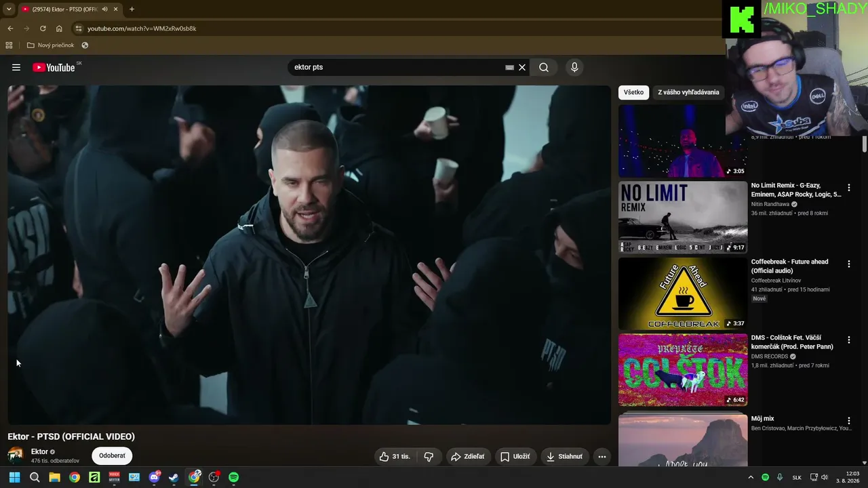Open VoiceMeeter from the taskbar

tap(114, 477)
